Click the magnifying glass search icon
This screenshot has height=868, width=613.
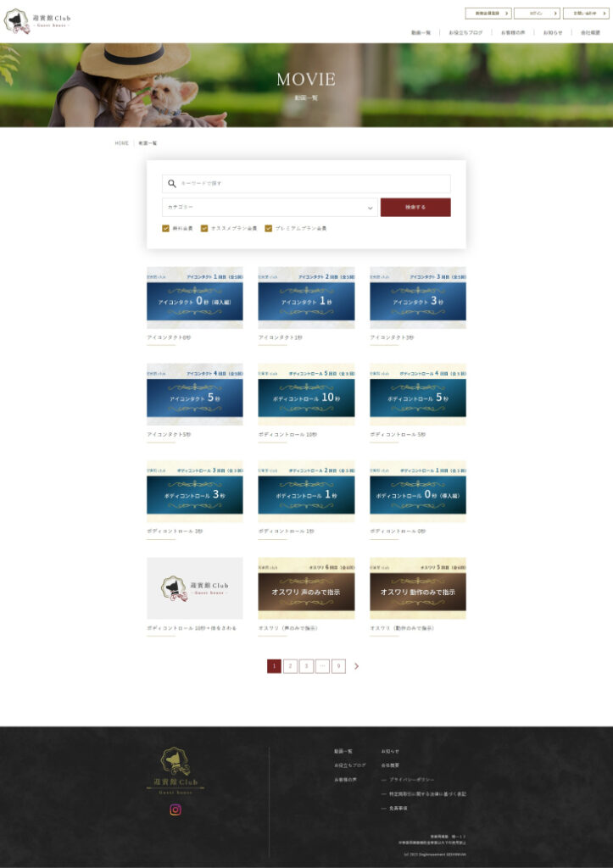point(172,183)
